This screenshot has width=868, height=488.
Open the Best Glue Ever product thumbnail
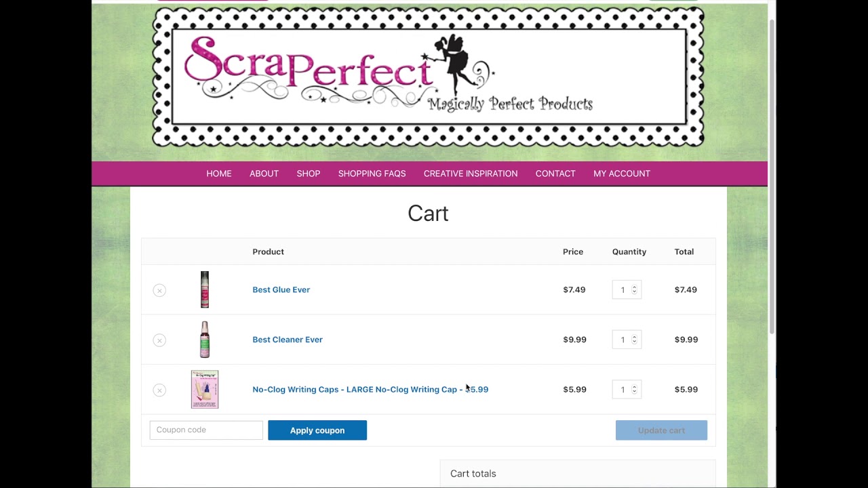point(205,289)
